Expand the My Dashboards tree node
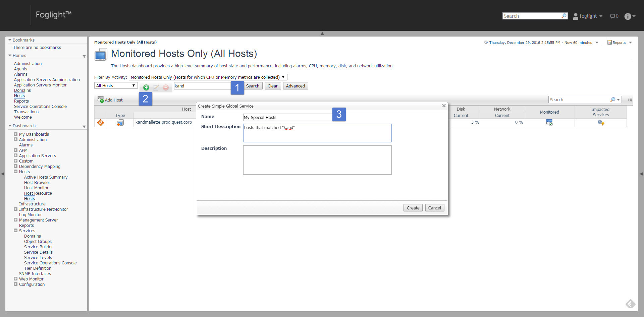 point(15,134)
